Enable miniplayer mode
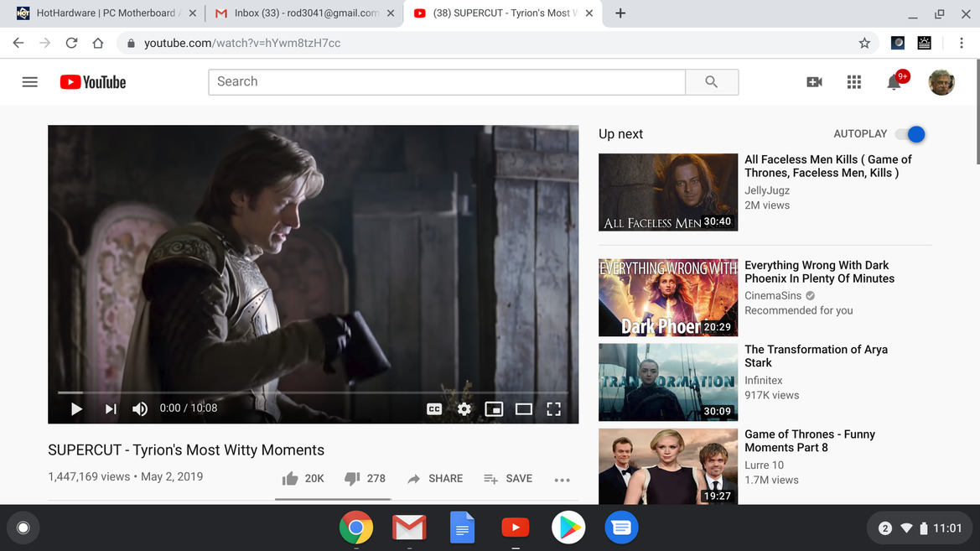This screenshot has height=551, width=980. (x=494, y=409)
